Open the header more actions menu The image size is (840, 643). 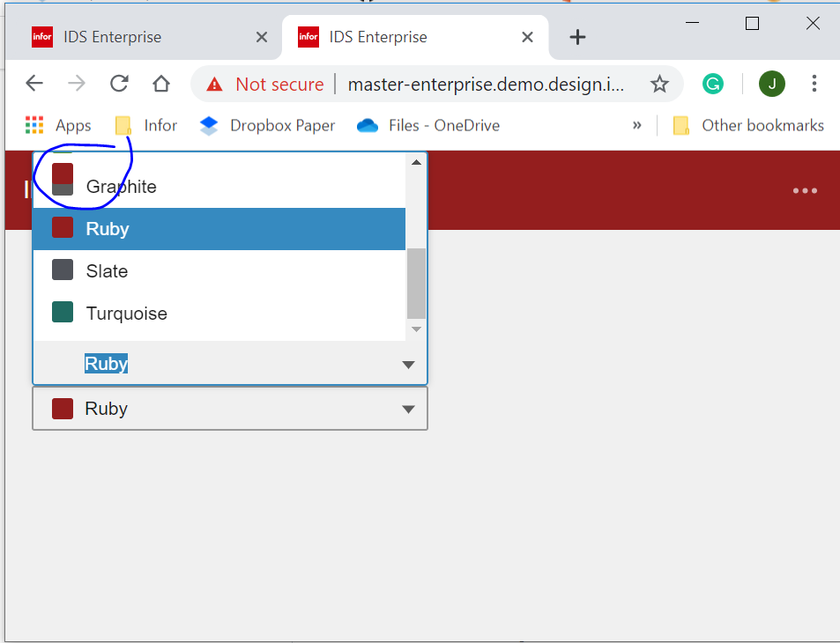[x=805, y=190]
